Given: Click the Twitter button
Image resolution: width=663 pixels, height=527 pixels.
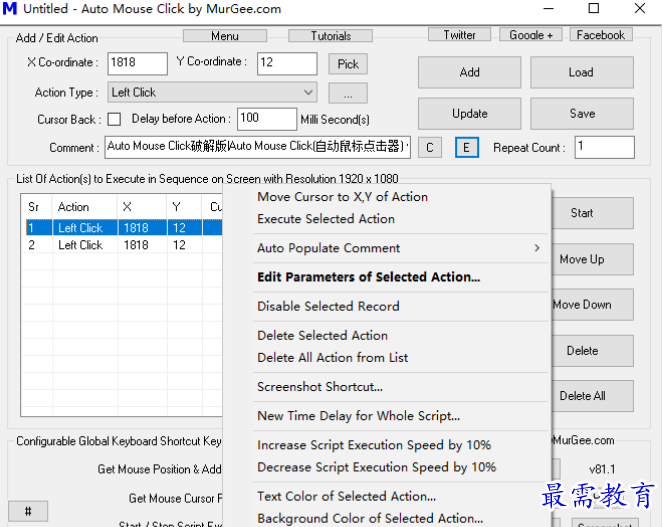Looking at the screenshot, I should [x=459, y=35].
